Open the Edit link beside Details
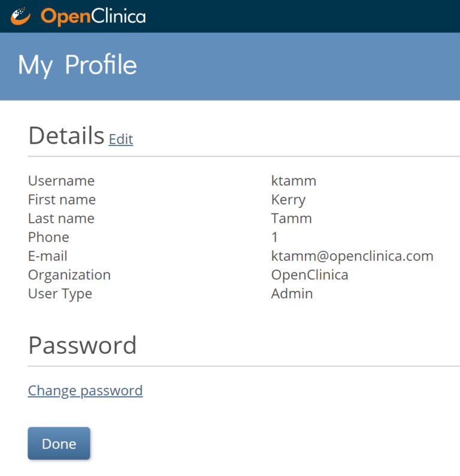 click(x=120, y=140)
